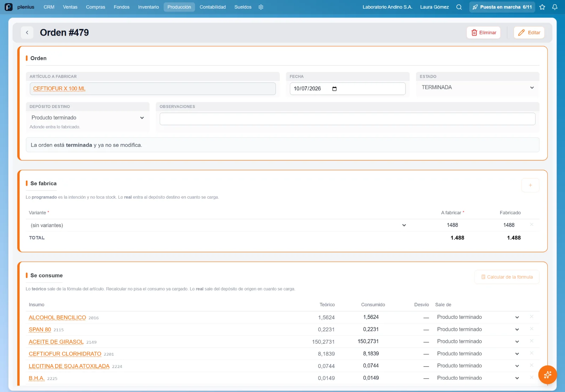This screenshot has height=392, width=565.
Task: Open Sale de dropdown for CEFTIOFUR CLORHIDRATO
Action: point(478,354)
